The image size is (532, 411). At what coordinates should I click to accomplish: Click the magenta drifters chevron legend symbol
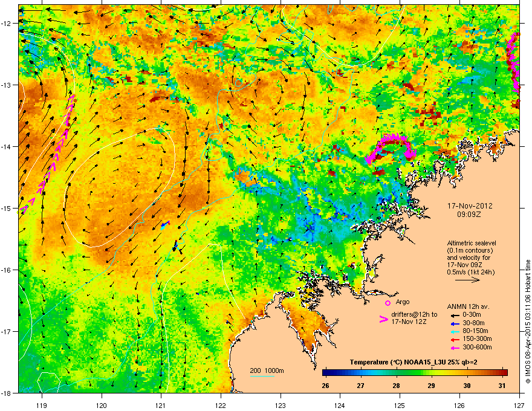coord(383,319)
